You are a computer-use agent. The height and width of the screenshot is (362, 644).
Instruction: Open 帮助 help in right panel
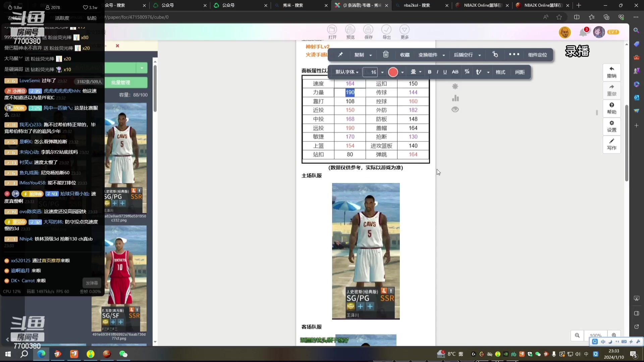tap(611, 109)
